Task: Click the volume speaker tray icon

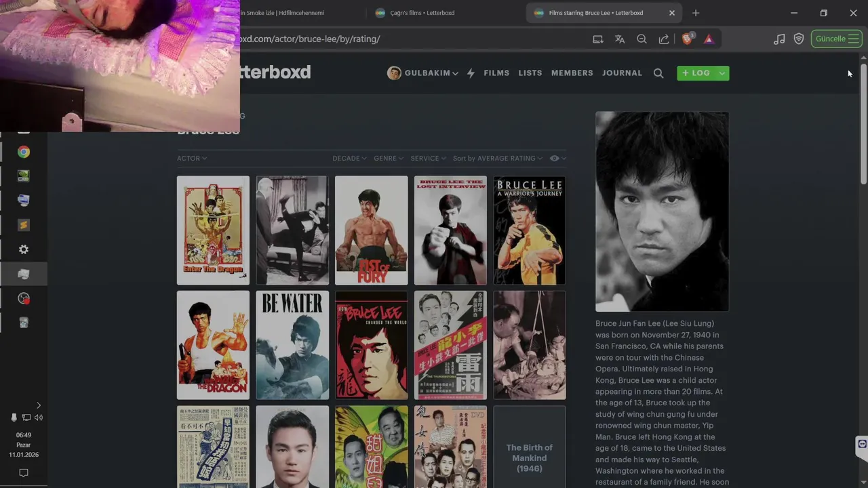Action: point(39,418)
